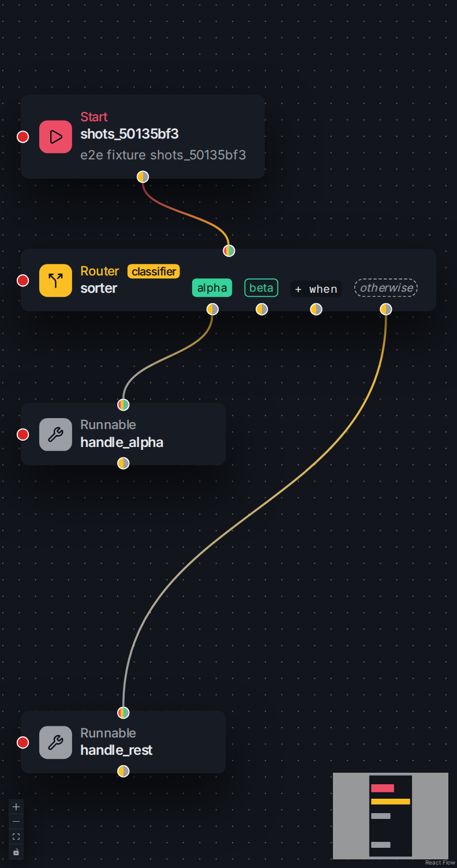Viewport: 457px width, 868px height.
Task: Zoom in with the plus control
Action: click(x=16, y=807)
